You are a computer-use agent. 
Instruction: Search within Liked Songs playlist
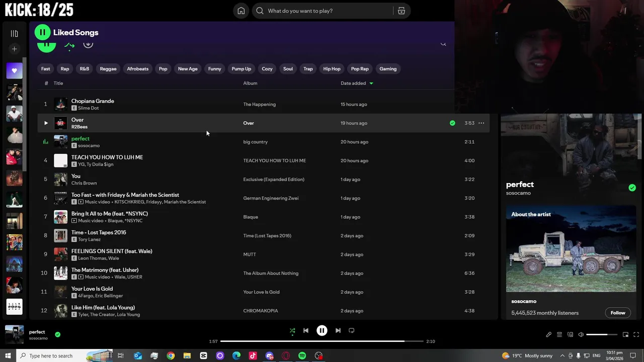[x=443, y=44]
